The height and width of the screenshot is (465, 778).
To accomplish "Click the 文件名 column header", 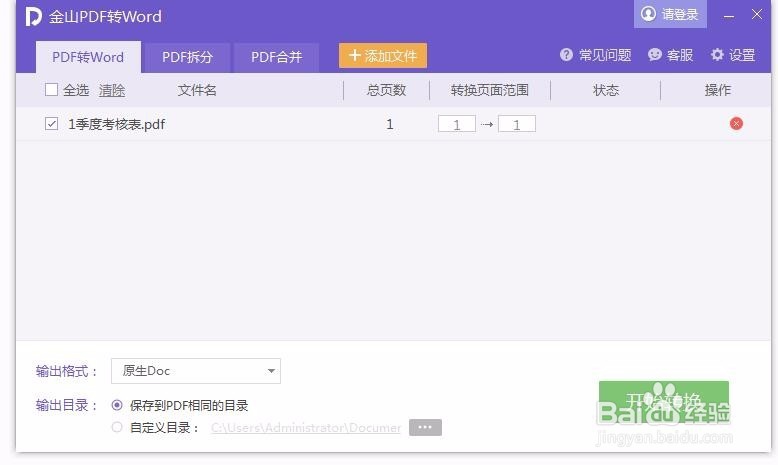I will pos(197,90).
